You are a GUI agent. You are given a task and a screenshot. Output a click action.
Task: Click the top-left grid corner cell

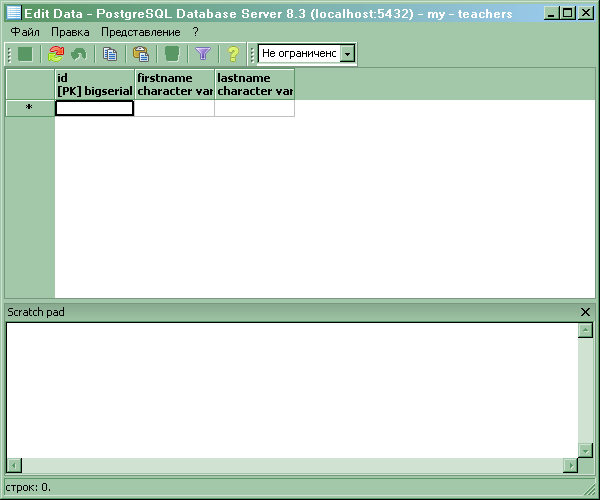pyautogui.click(x=29, y=84)
